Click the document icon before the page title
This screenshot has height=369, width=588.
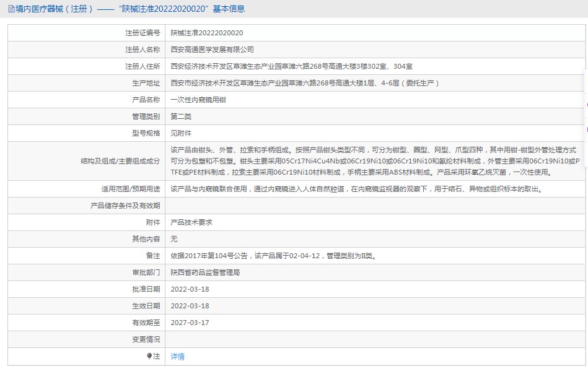tap(11, 9)
